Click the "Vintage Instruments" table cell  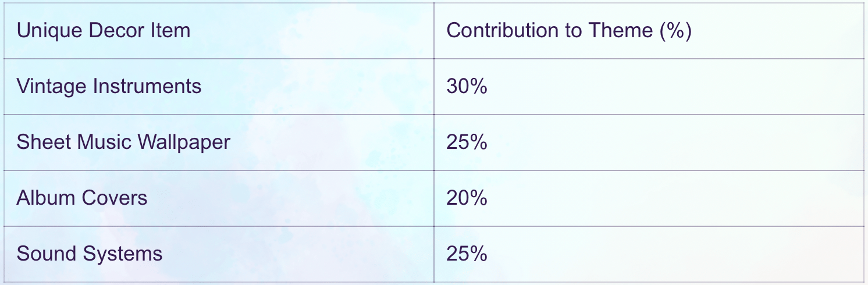(x=109, y=87)
